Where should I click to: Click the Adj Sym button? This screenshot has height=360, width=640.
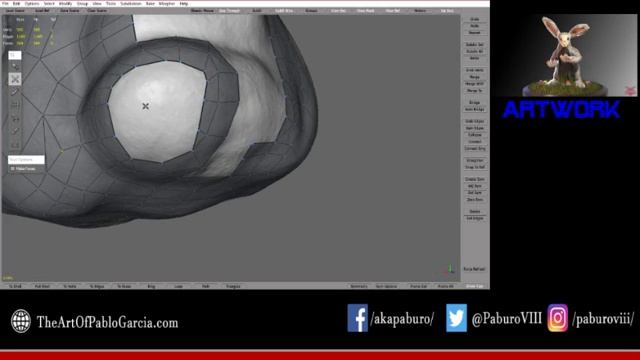(x=475, y=186)
